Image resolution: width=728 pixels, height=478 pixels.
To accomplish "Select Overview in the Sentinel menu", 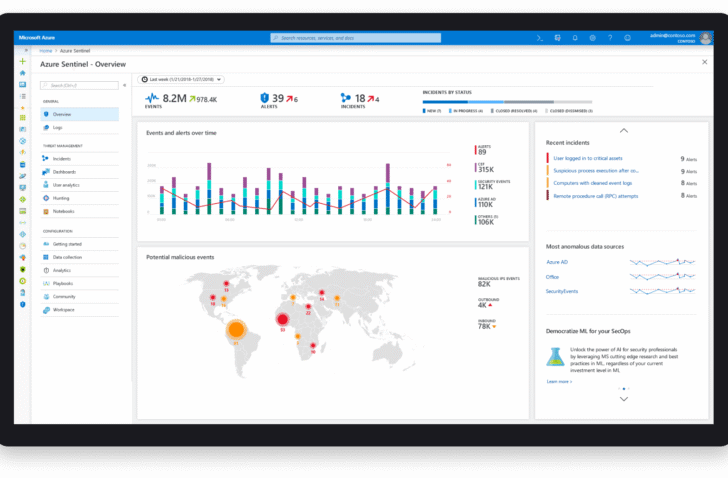I will pyautogui.click(x=79, y=114).
